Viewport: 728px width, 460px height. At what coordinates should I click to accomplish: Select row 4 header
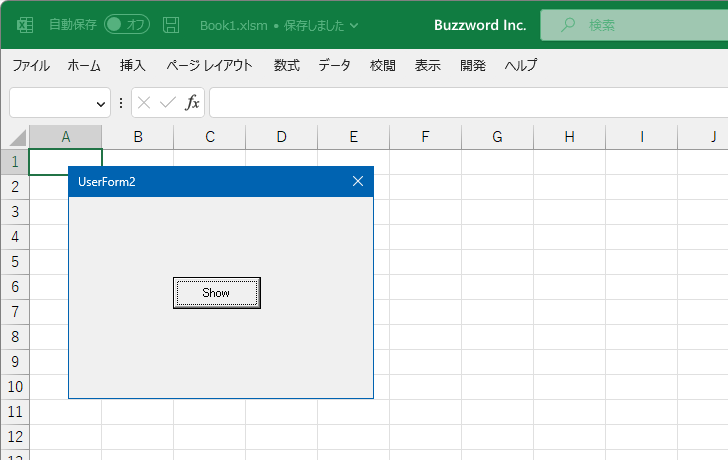coord(15,237)
